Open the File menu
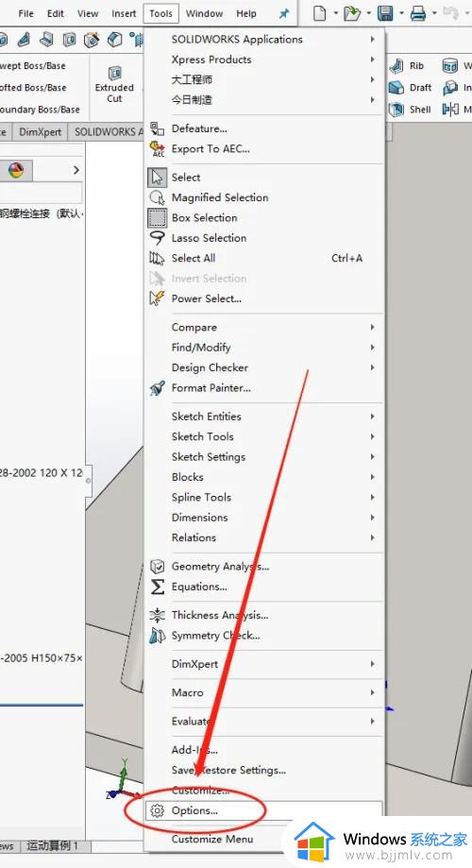The height and width of the screenshot is (868, 472). (x=25, y=13)
